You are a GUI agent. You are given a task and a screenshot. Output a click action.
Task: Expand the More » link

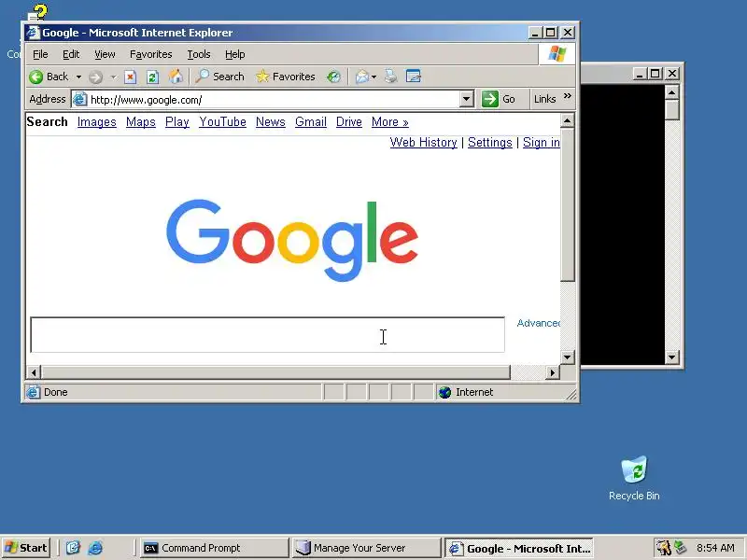pyautogui.click(x=390, y=122)
